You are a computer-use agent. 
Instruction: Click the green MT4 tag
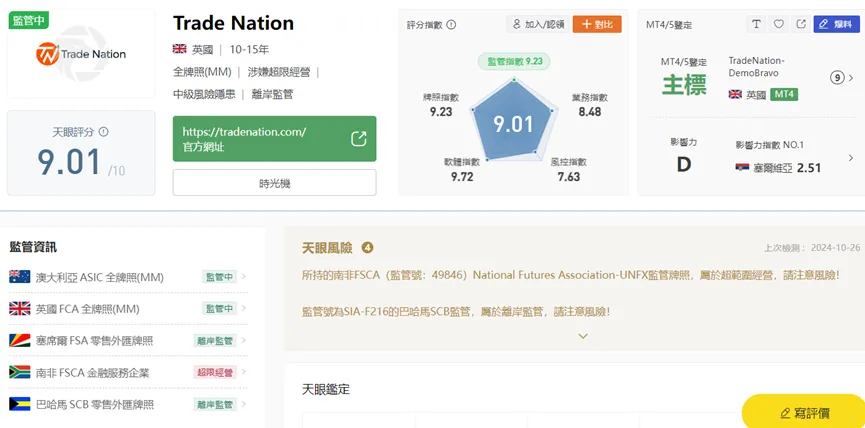pyautogui.click(x=784, y=94)
